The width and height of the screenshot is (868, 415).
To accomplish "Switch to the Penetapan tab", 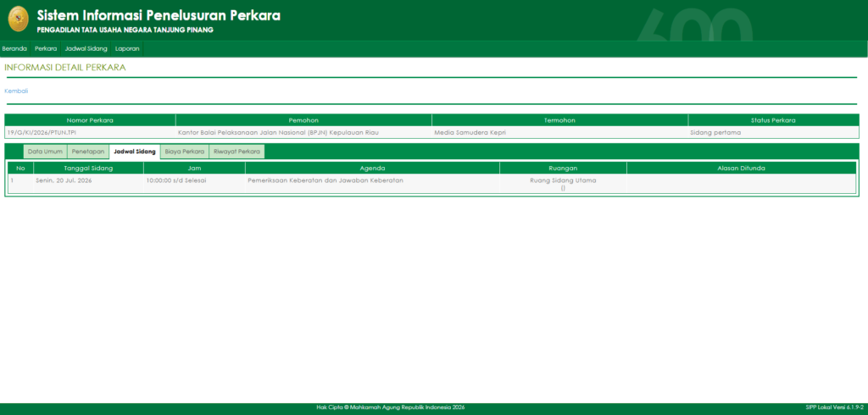I will click(88, 152).
